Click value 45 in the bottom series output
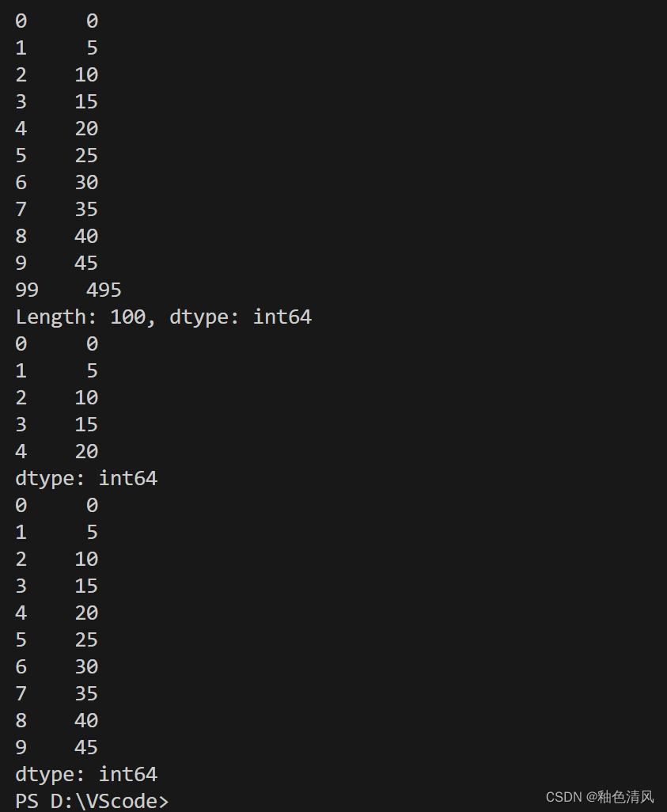The width and height of the screenshot is (667, 812). click(x=86, y=747)
